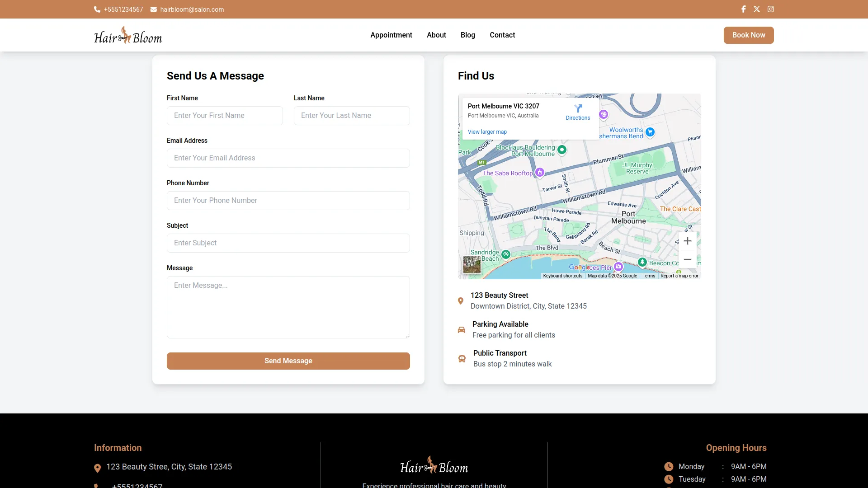Image resolution: width=868 pixels, height=488 pixels.
Task: Click the BlocHaus Bouldering green map pin
Action: point(561,149)
